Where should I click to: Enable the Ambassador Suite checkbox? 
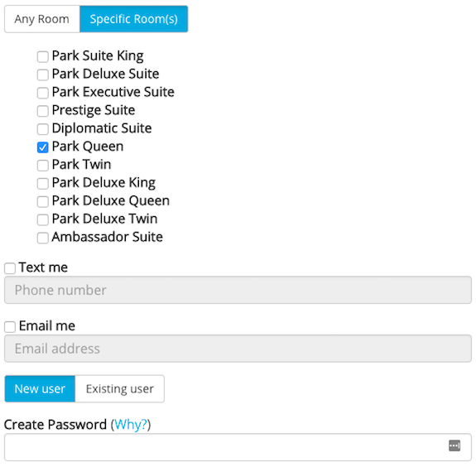[x=42, y=238]
